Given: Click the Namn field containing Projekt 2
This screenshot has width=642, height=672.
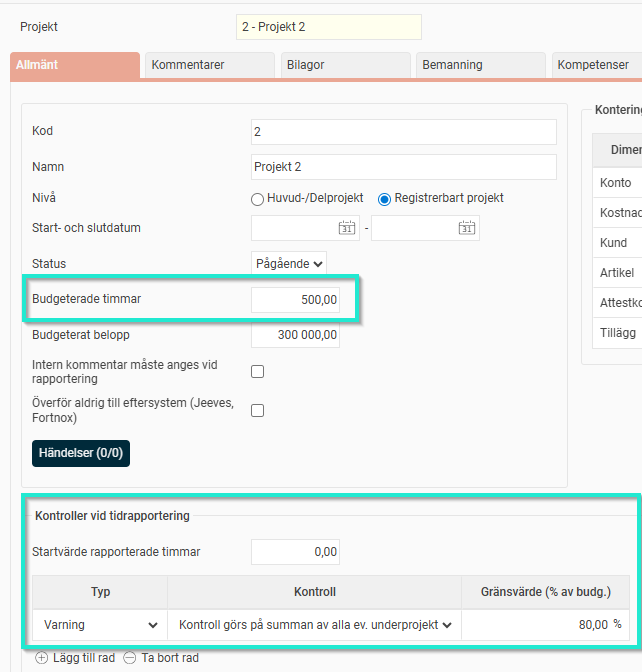Looking at the screenshot, I should coord(403,167).
